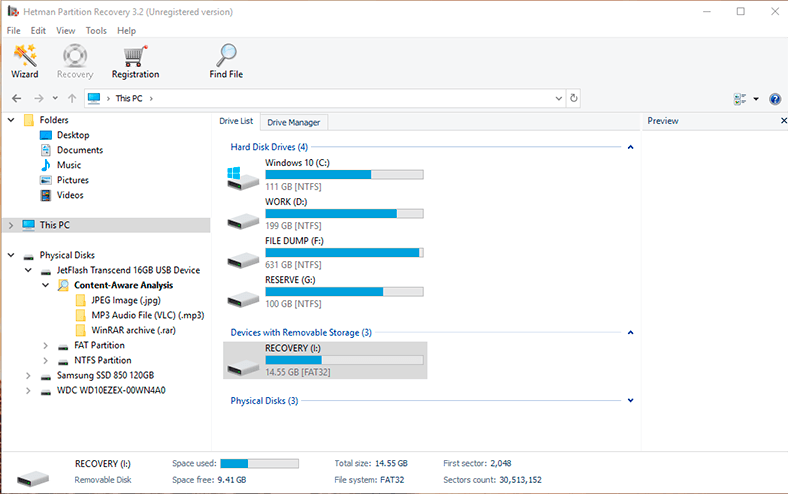This screenshot has height=494, width=788.
Task: Open JPEG Image (.jpg) folder
Action: (118, 300)
